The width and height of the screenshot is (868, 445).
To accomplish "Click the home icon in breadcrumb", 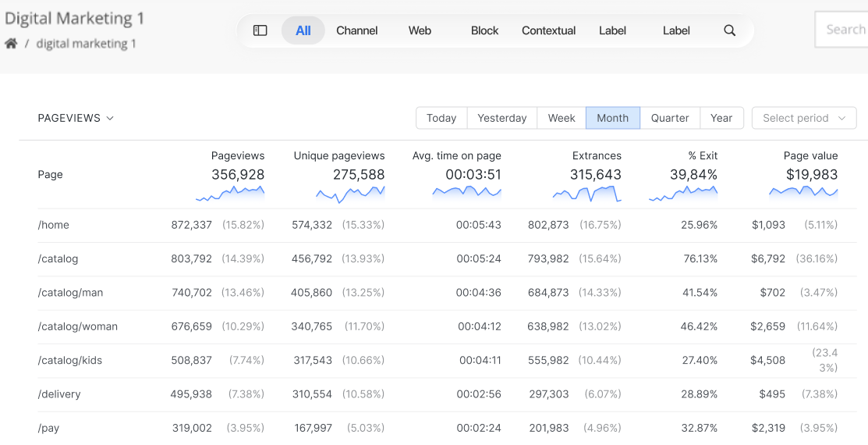I will click(x=11, y=44).
